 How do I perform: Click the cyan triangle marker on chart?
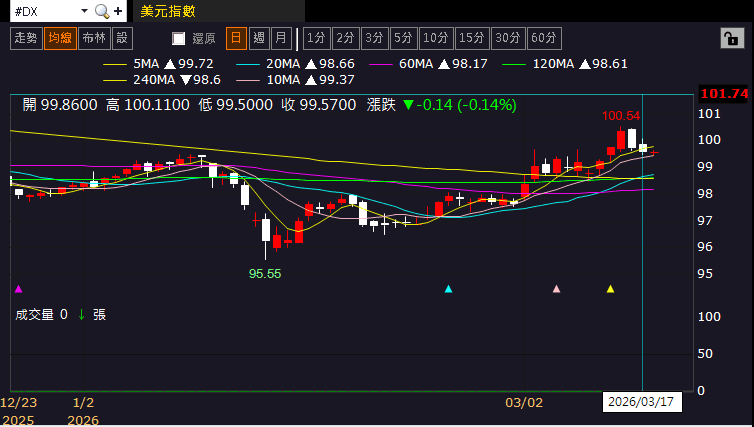pyautogui.click(x=448, y=289)
